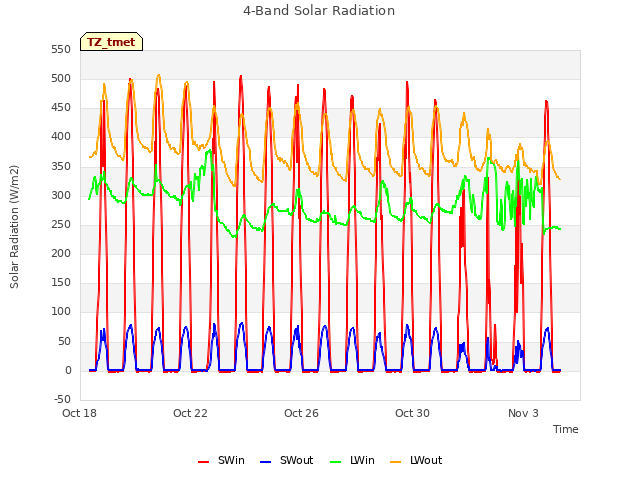The height and width of the screenshot is (480, 640).
Task: Toggle the SWout legend entry
Action: [287, 460]
